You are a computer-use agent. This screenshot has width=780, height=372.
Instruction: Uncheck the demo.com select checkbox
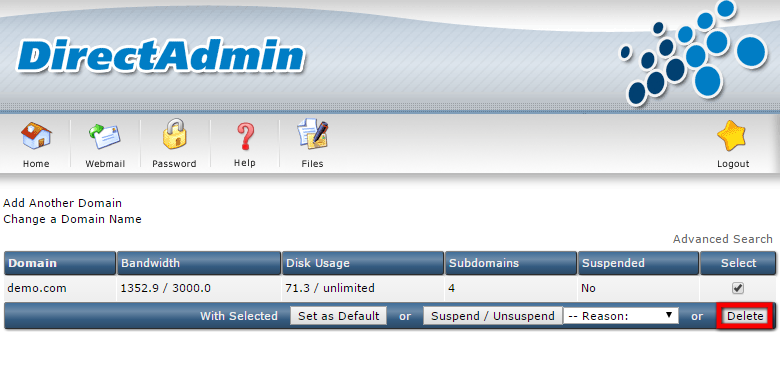738,288
